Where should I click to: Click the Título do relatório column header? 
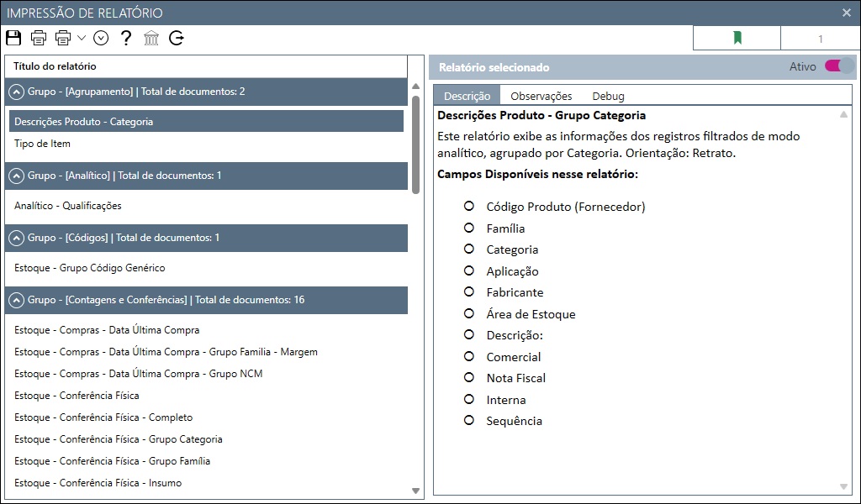(x=207, y=66)
